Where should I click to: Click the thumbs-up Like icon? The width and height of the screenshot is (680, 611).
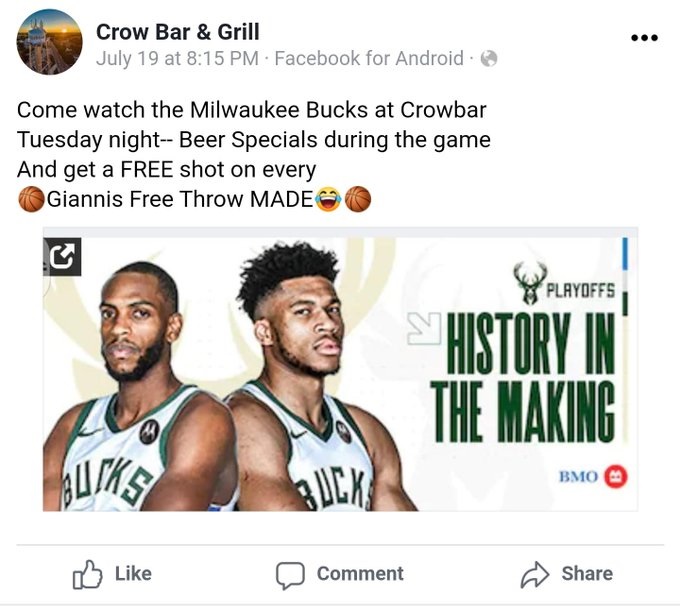87,574
